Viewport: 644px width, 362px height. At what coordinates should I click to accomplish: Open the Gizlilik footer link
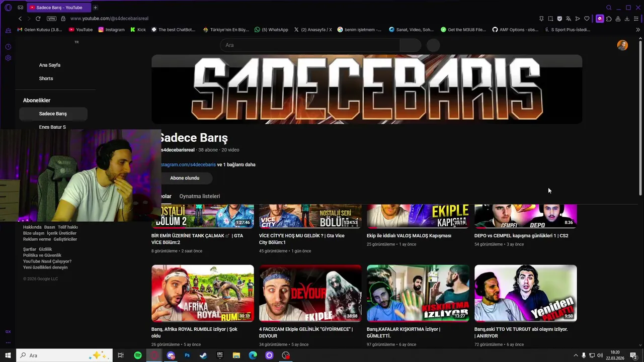[x=45, y=249]
